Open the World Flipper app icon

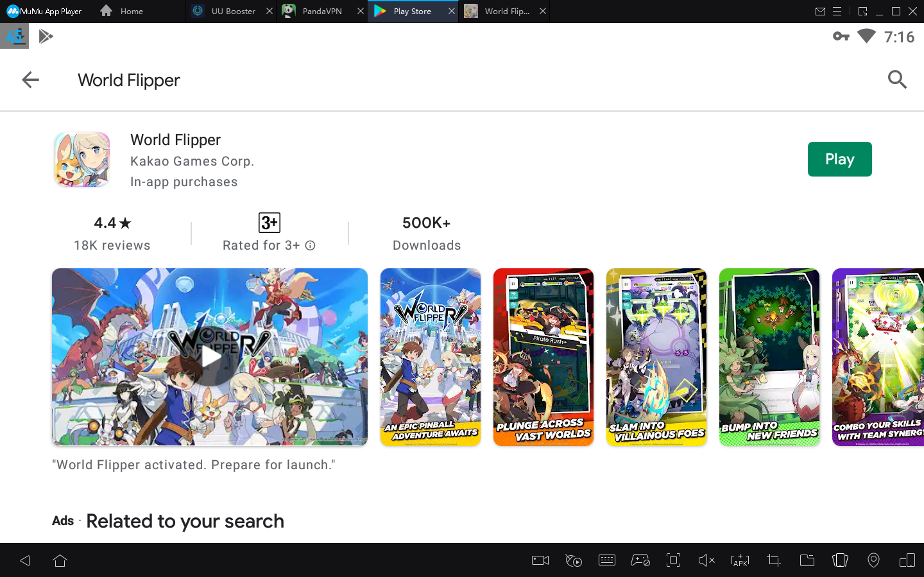click(82, 160)
